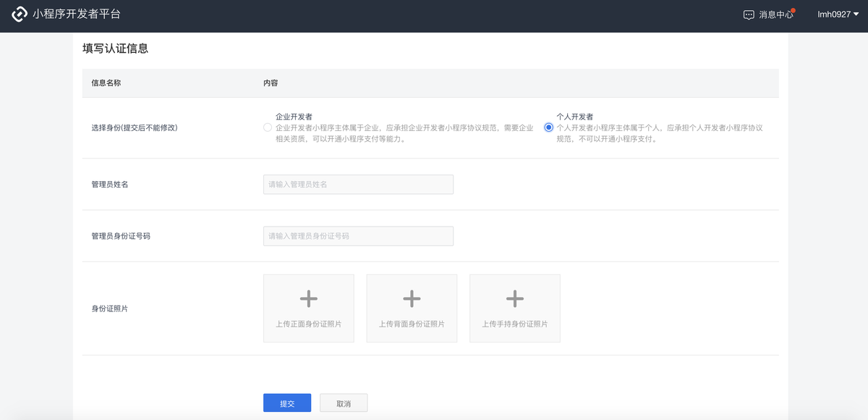
Task: Select the 个人开发者 radio button
Action: (548, 127)
